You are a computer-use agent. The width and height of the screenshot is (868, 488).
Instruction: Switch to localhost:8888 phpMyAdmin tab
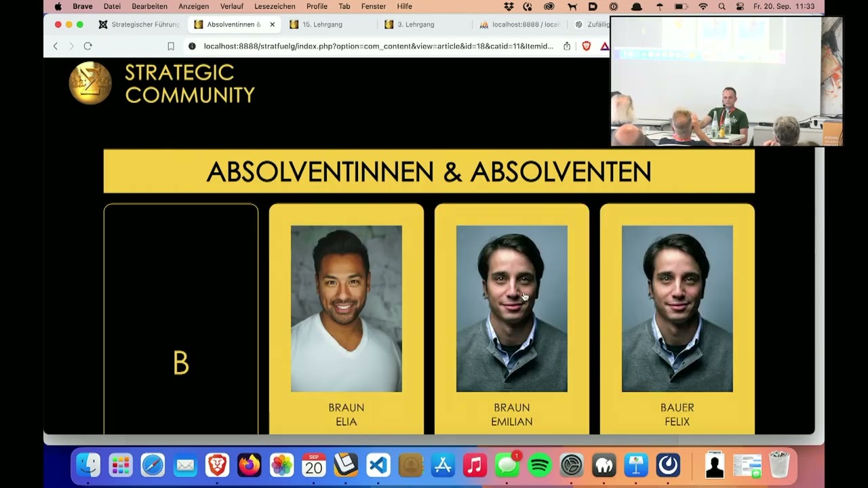click(519, 24)
